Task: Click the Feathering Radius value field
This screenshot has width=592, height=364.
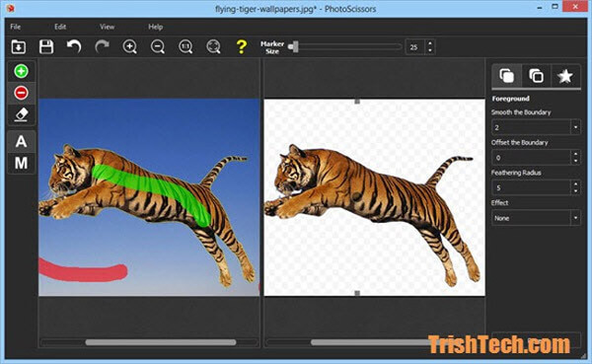Action: coord(531,187)
